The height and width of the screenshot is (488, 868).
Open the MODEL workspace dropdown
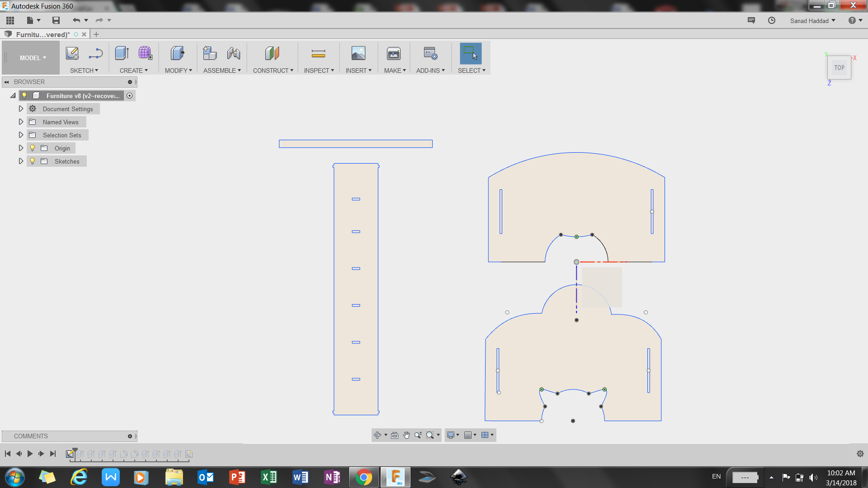tap(33, 58)
